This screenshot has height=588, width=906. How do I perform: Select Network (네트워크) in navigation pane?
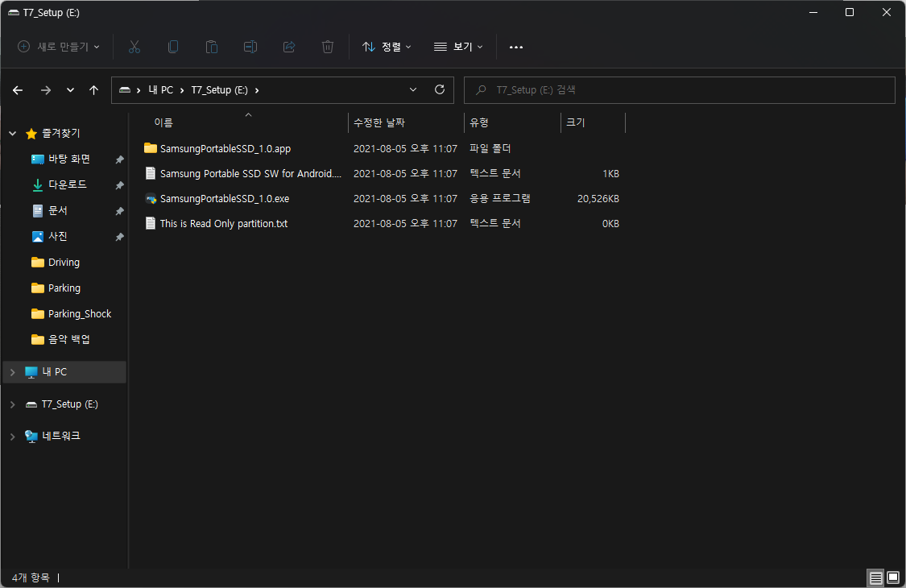[x=60, y=436]
